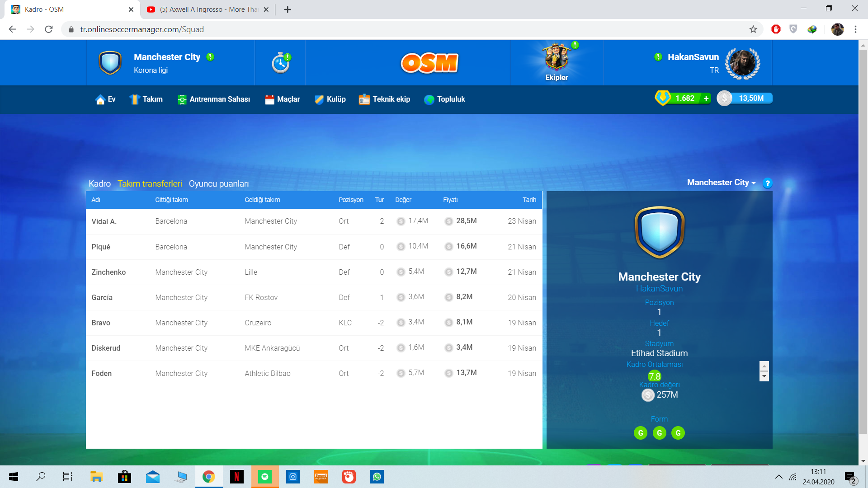This screenshot has width=868, height=488.
Task: Bookmark this page with star
Action: (x=753, y=29)
